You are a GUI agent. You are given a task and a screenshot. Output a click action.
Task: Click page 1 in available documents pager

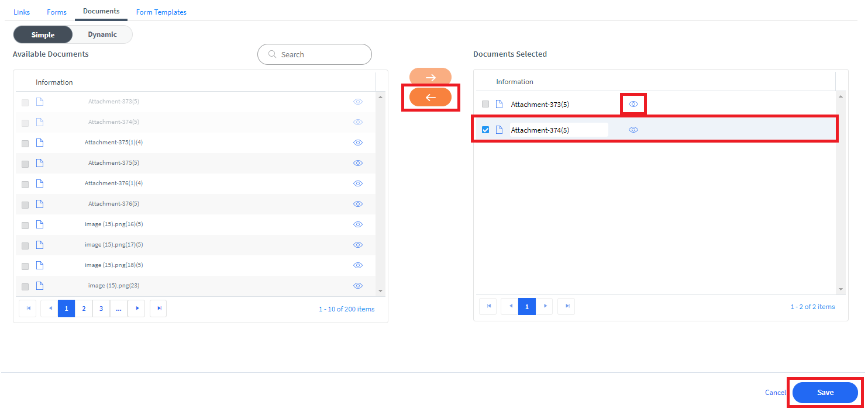[x=66, y=309]
